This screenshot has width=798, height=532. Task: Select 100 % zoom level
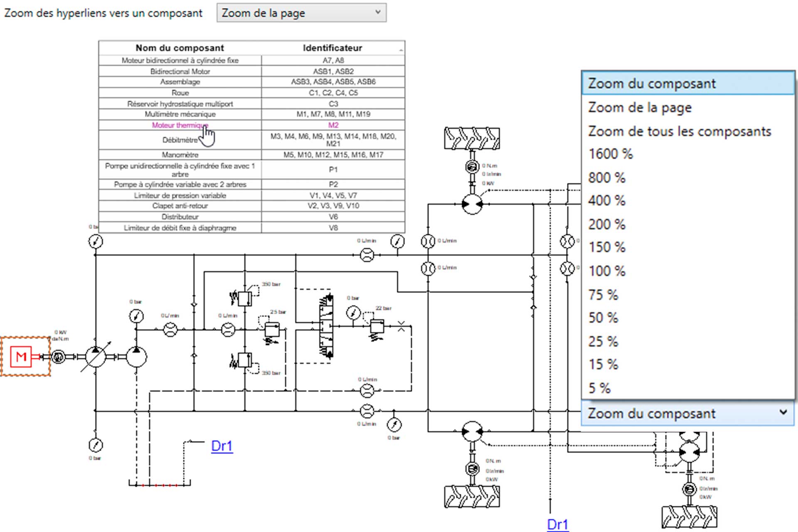coord(688,271)
